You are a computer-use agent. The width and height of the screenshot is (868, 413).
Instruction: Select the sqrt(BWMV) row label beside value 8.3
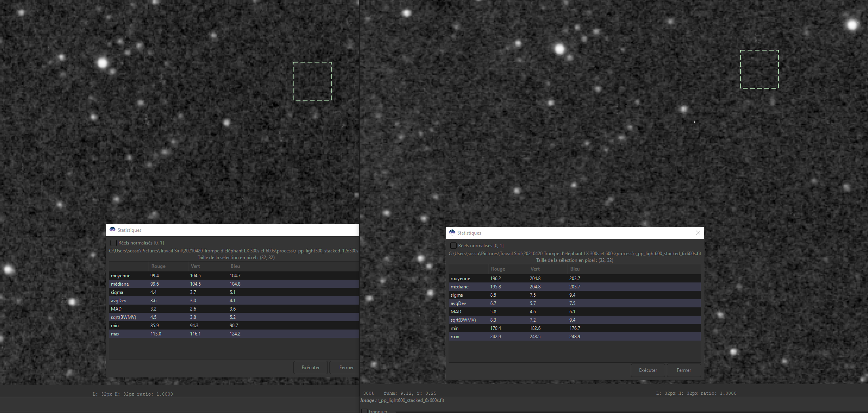(463, 320)
